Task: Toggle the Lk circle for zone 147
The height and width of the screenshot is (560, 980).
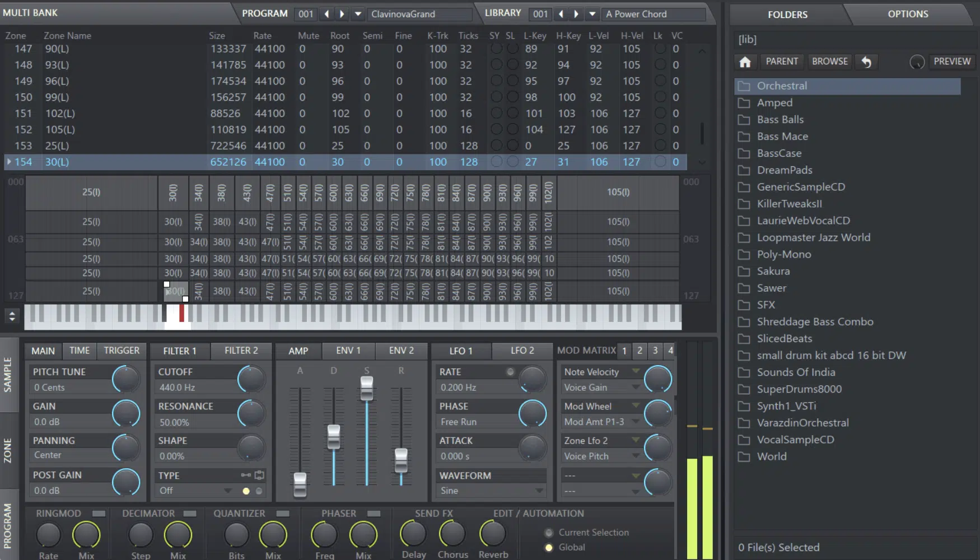Action: pyautogui.click(x=660, y=48)
